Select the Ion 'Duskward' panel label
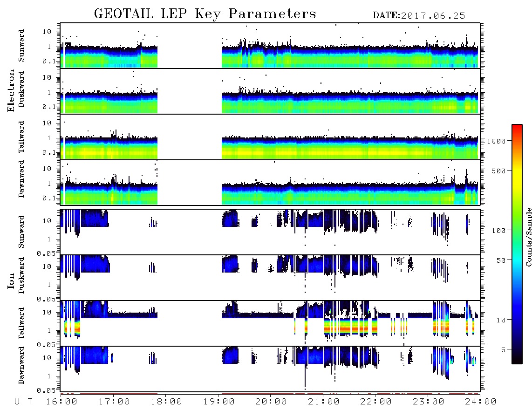Screen dimensions: 532x410 (21, 275)
